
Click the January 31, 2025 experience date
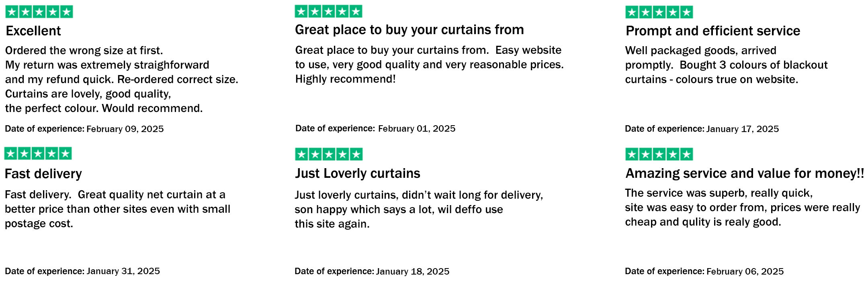tap(123, 271)
